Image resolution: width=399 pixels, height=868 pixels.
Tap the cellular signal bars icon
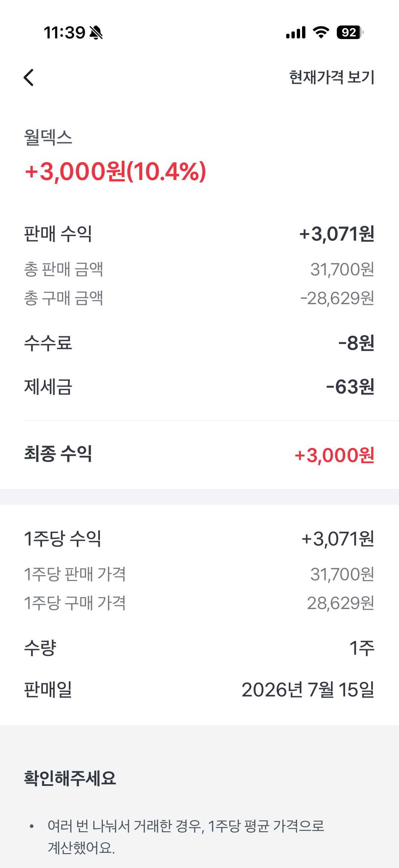296,32
